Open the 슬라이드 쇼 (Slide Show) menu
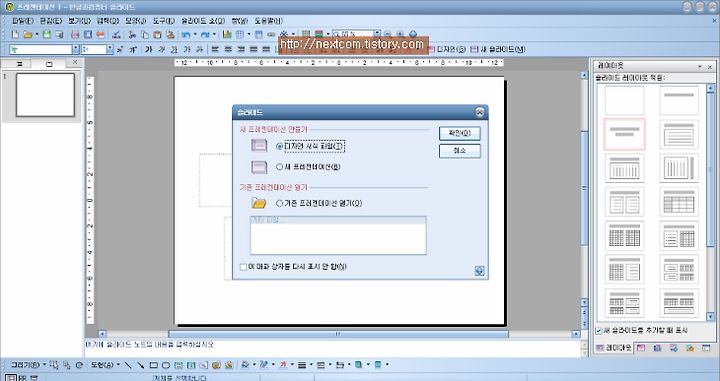Viewport: 720px width, 381px height. pos(203,21)
